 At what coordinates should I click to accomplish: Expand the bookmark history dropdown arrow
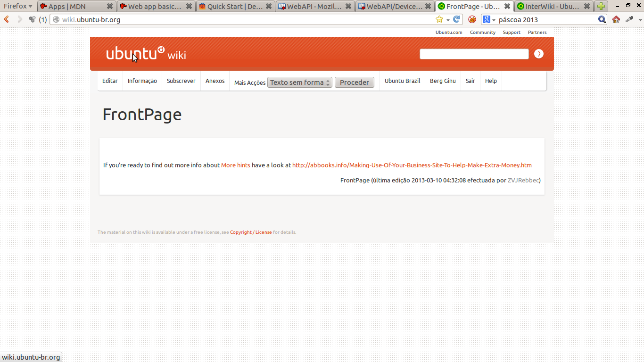click(x=448, y=20)
